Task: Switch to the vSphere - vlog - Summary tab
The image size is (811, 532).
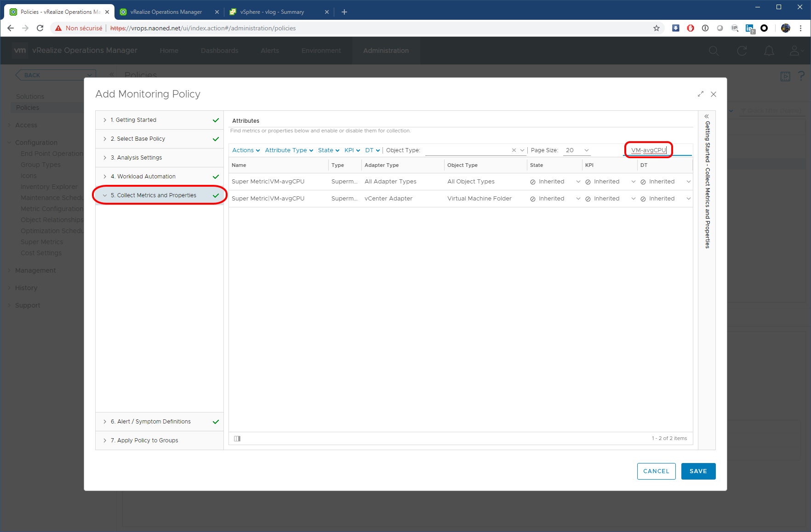Action: pyautogui.click(x=272, y=12)
